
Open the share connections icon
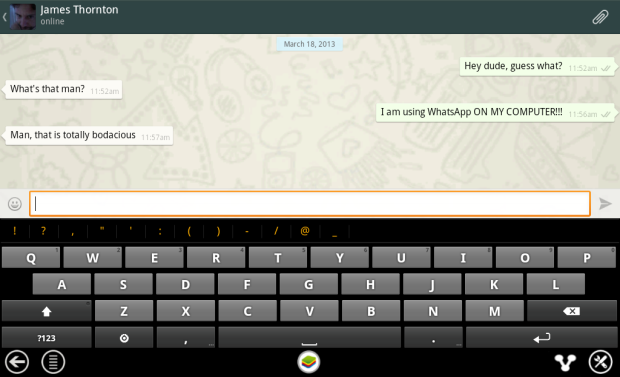point(565,362)
